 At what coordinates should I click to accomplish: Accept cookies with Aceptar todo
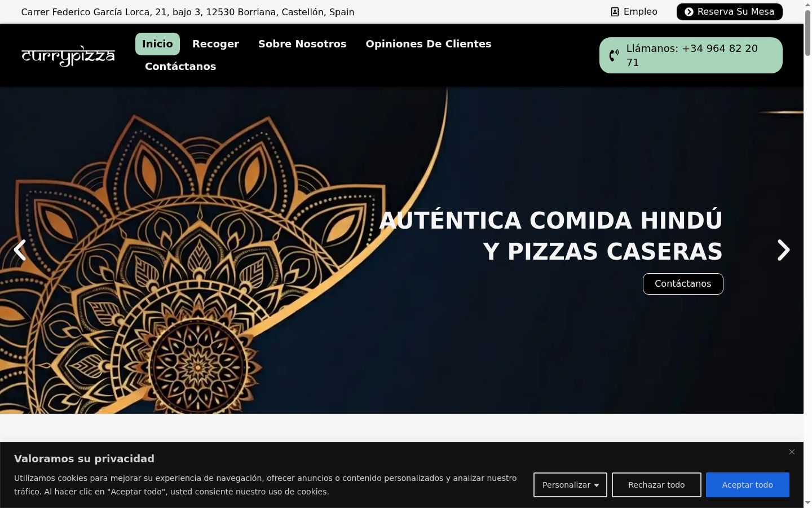click(x=747, y=485)
